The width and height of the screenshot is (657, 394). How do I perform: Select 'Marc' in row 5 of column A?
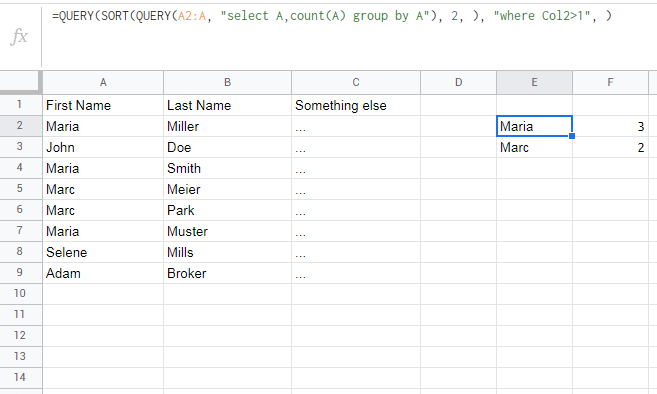coord(103,189)
